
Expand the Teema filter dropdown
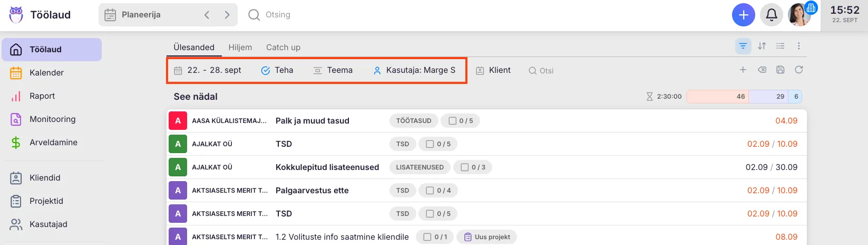click(x=333, y=70)
